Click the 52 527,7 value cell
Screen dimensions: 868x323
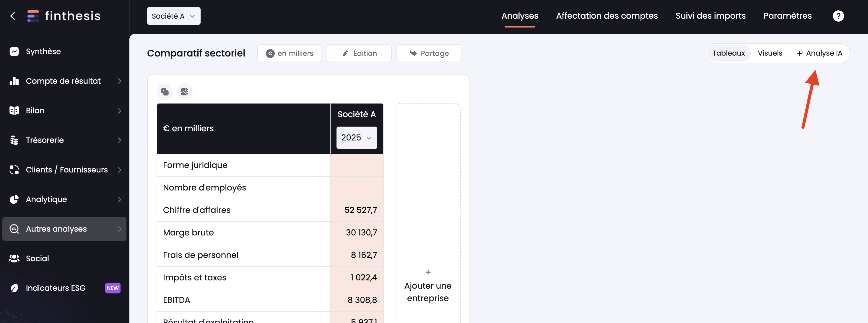[x=357, y=210]
